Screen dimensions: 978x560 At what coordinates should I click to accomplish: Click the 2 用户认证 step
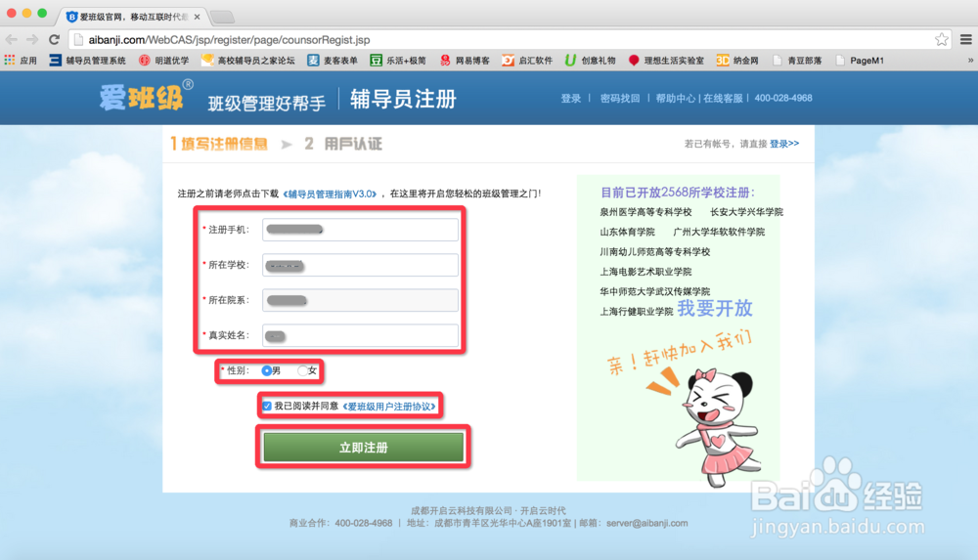click(x=343, y=144)
